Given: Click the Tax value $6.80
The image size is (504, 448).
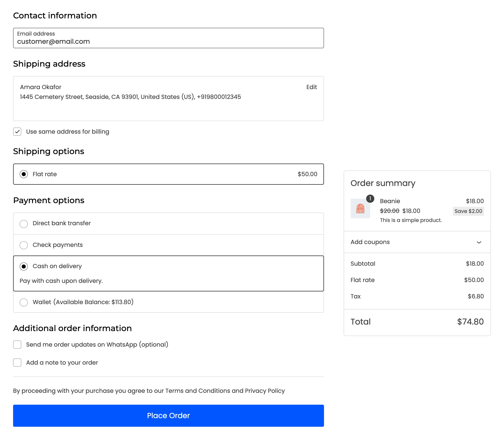Looking at the screenshot, I should click(476, 296).
